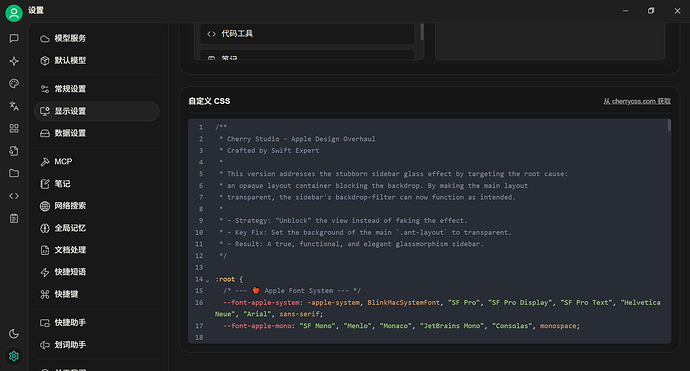
Task: Click the file icon beside 文档处理
Action: [45, 250]
